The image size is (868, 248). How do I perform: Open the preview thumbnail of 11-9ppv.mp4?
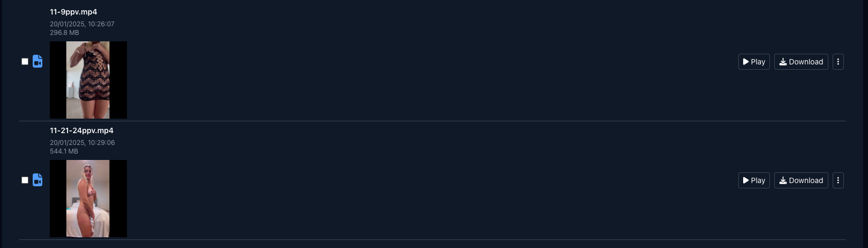tap(88, 80)
